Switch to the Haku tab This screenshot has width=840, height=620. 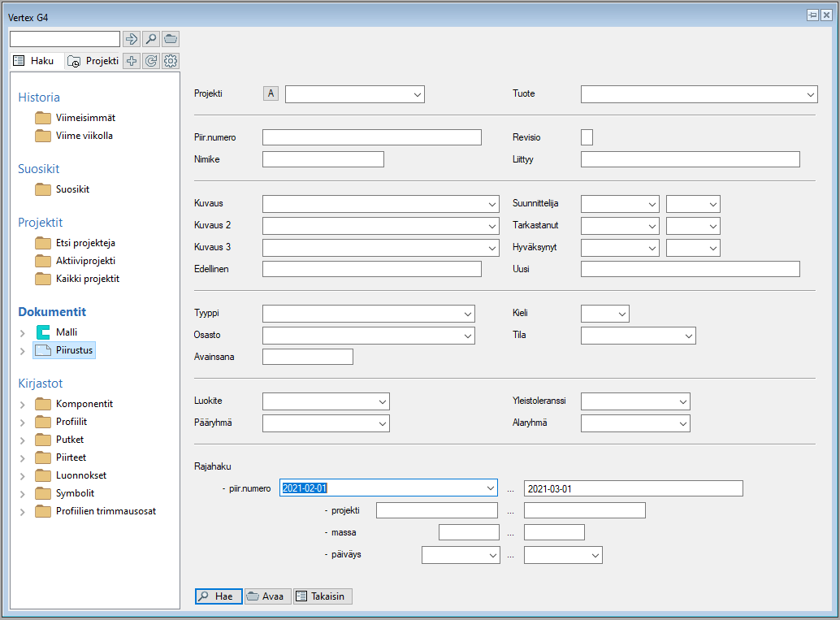tap(34, 61)
